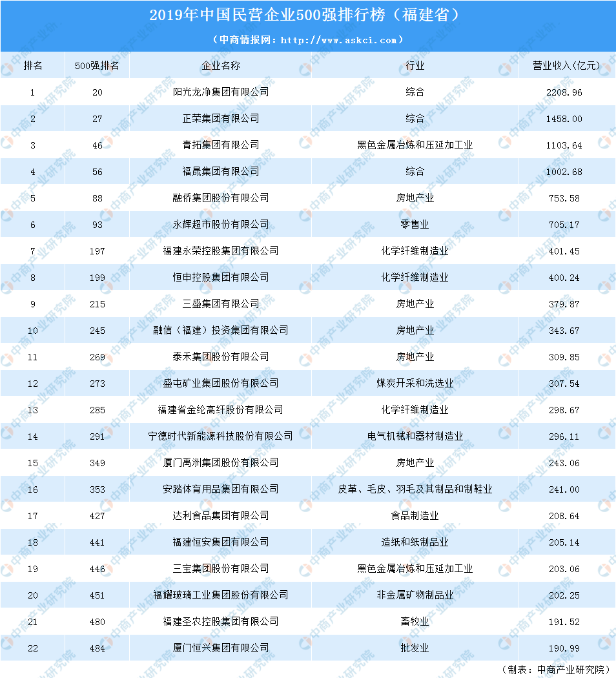Click company name 盛屯矿业集团股份有限公司

(x=220, y=383)
